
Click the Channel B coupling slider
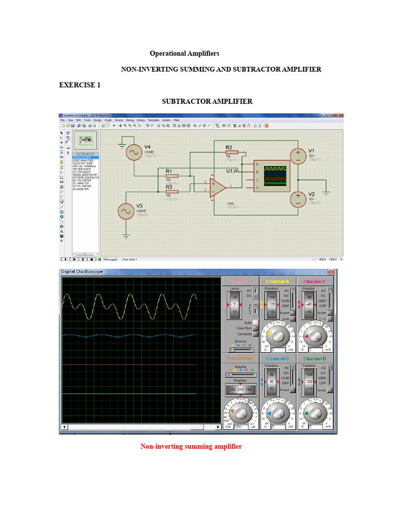click(x=293, y=376)
